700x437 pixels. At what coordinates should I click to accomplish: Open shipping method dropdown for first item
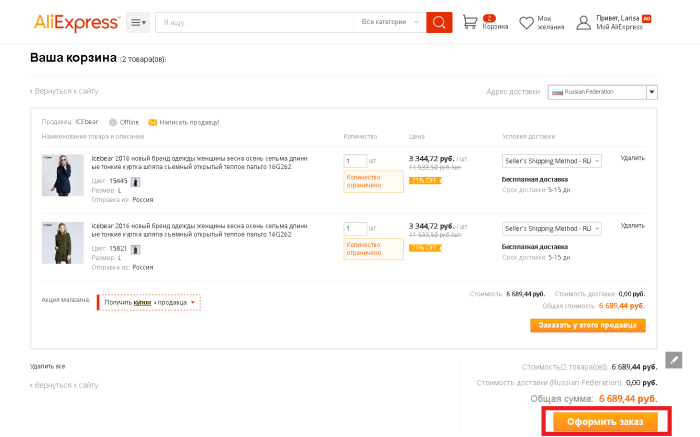tap(552, 161)
